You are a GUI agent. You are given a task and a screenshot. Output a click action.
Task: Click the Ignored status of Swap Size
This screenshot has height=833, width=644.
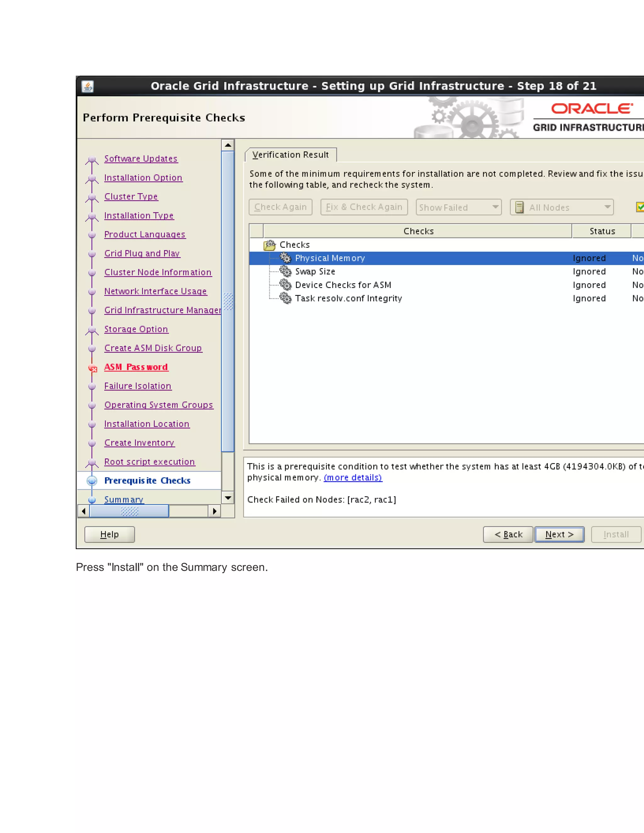pyautogui.click(x=589, y=271)
